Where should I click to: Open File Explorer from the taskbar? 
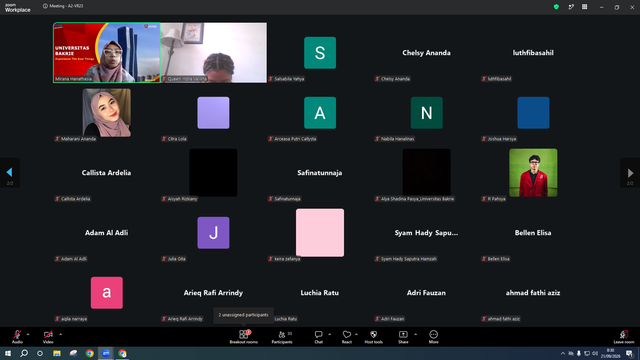pos(57,353)
